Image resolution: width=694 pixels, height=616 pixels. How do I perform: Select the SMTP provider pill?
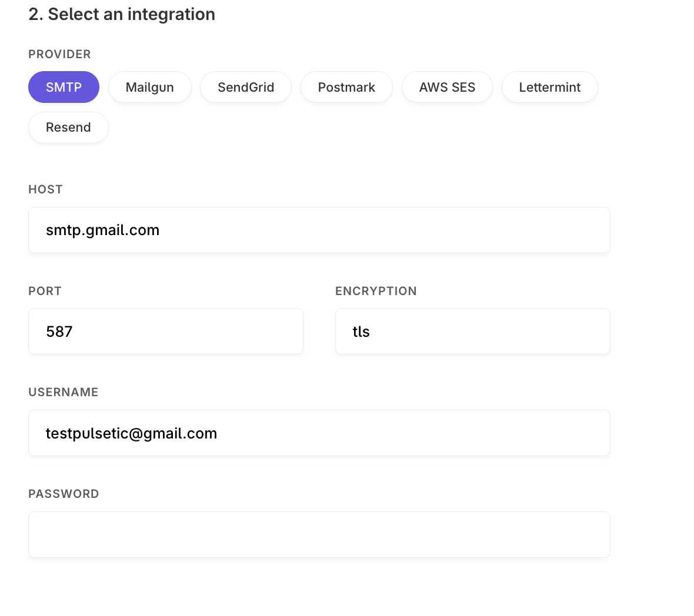click(64, 87)
